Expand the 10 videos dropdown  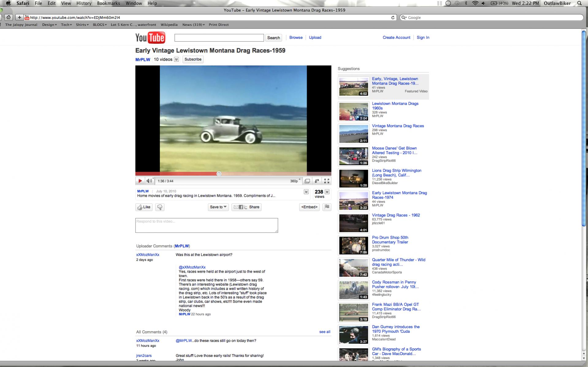click(x=176, y=59)
